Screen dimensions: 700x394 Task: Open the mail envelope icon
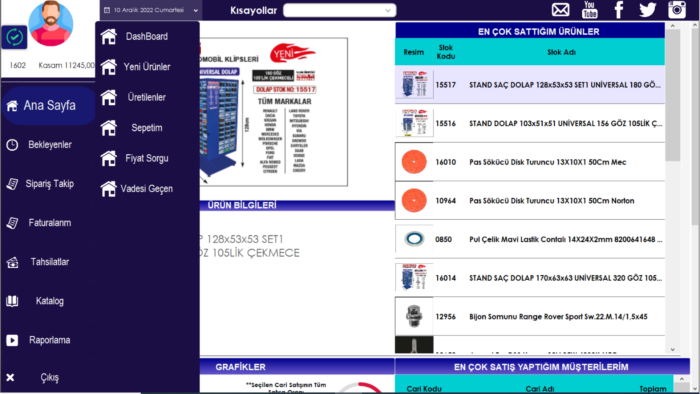(x=560, y=10)
